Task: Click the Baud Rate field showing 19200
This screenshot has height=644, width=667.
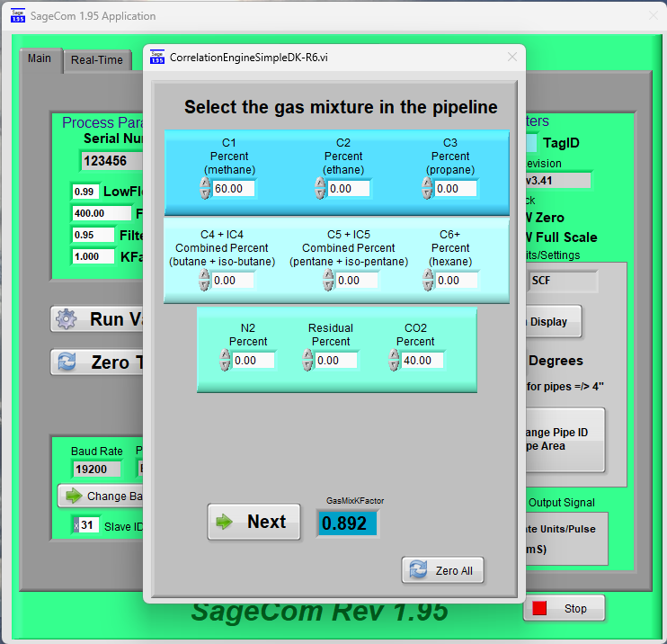Action: (x=97, y=470)
